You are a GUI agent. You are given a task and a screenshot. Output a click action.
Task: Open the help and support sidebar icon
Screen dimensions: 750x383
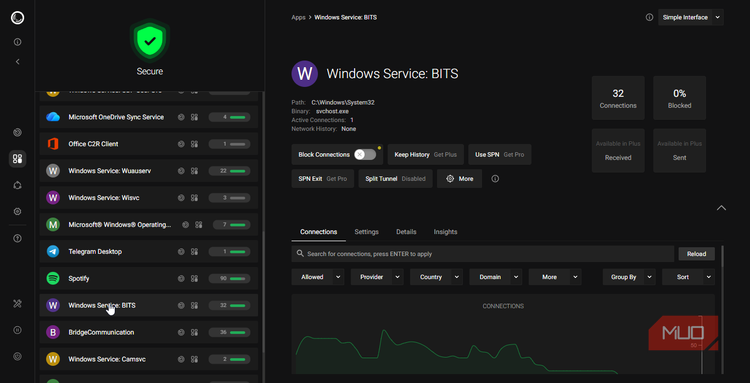click(18, 238)
